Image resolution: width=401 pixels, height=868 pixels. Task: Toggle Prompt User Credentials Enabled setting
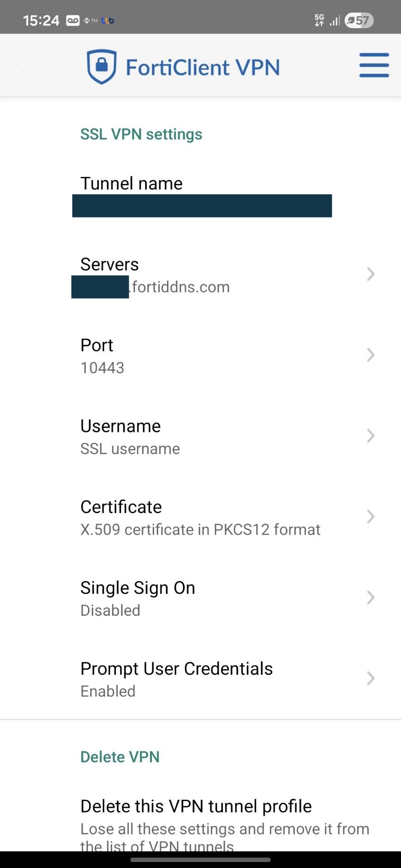pyautogui.click(x=108, y=691)
